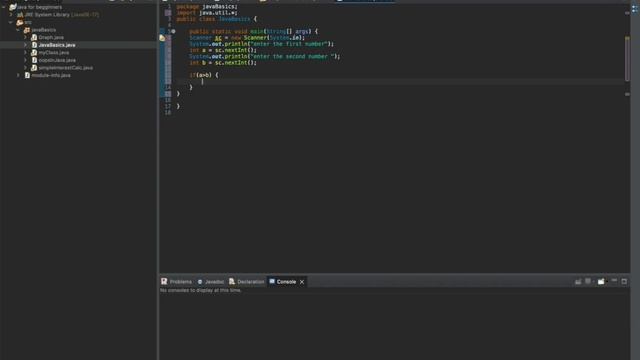Click the pin console icon in Console toolbar
The height and width of the screenshot is (360, 640).
tap(578, 281)
